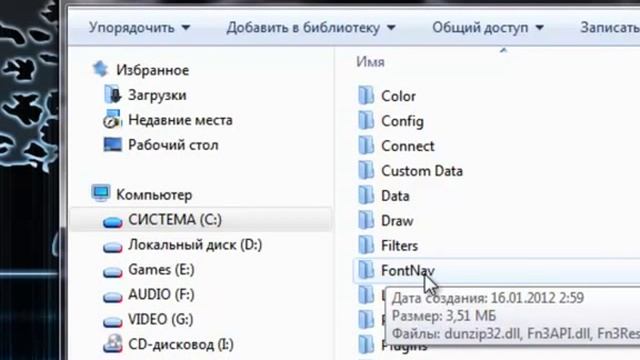Select the Plugins folder icon
This screenshot has width=640, height=360.
[x=366, y=344]
